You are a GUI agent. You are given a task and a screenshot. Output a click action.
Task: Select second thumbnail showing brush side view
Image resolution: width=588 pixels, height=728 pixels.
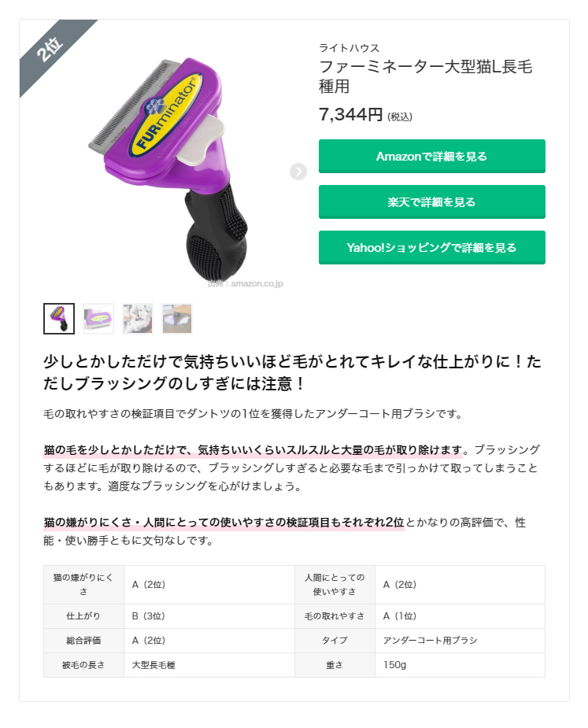coord(98,319)
